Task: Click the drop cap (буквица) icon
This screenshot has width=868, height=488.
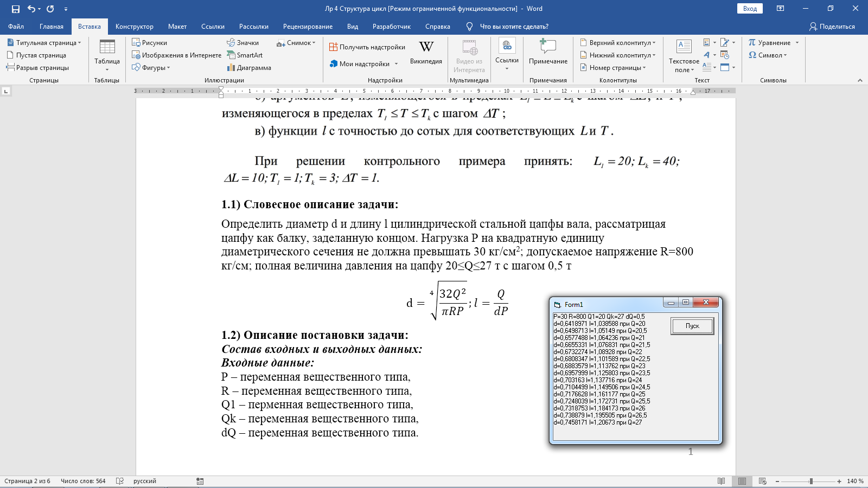Action: (710, 67)
